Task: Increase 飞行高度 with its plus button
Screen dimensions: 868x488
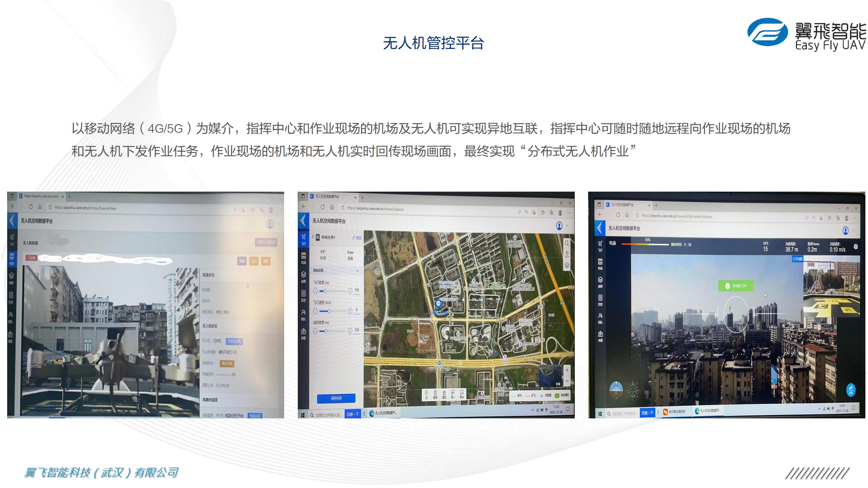Action: [x=350, y=291]
